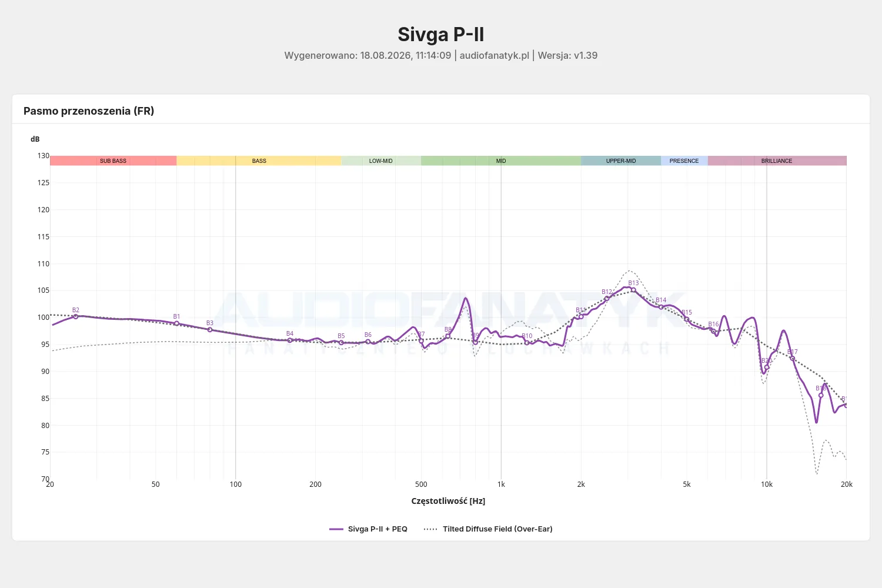Image resolution: width=882 pixels, height=588 pixels.
Task: Click the 10k frequency axis label
Action: [x=767, y=485]
